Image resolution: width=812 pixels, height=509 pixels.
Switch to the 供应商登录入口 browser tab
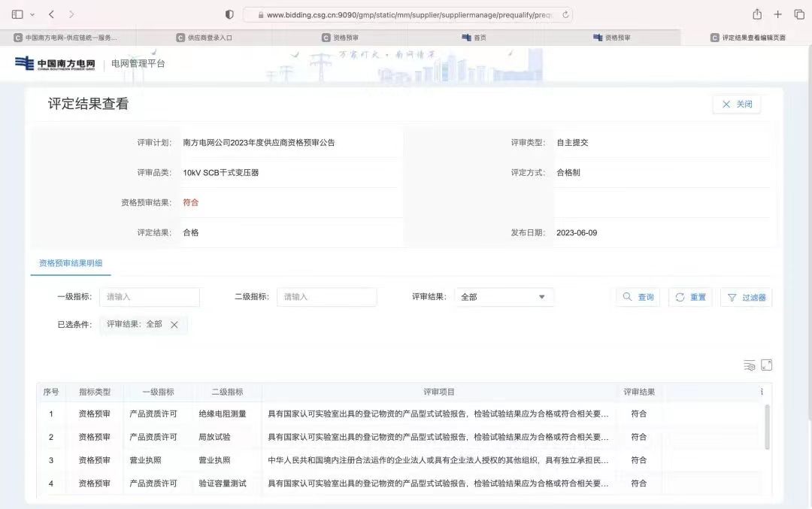click(x=205, y=37)
